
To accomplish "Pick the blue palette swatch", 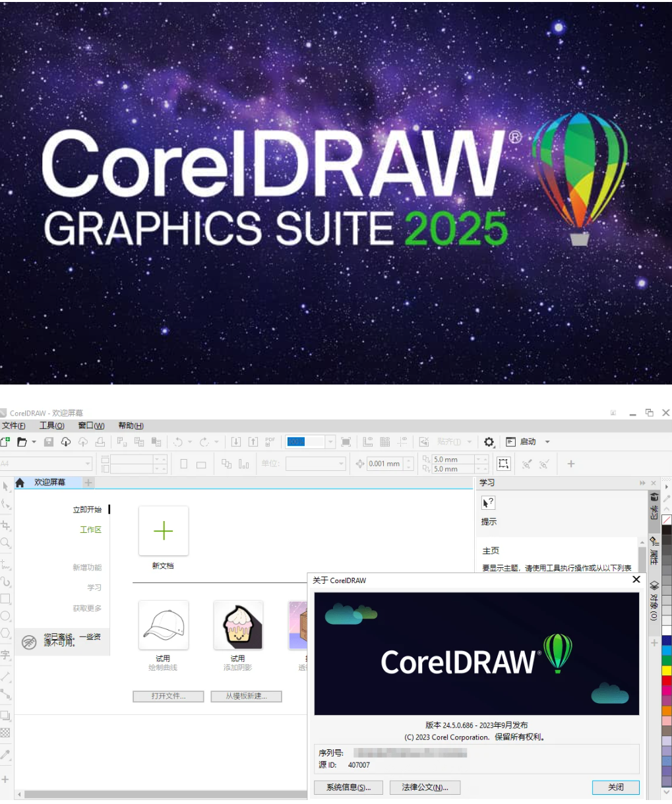I will pos(667,640).
